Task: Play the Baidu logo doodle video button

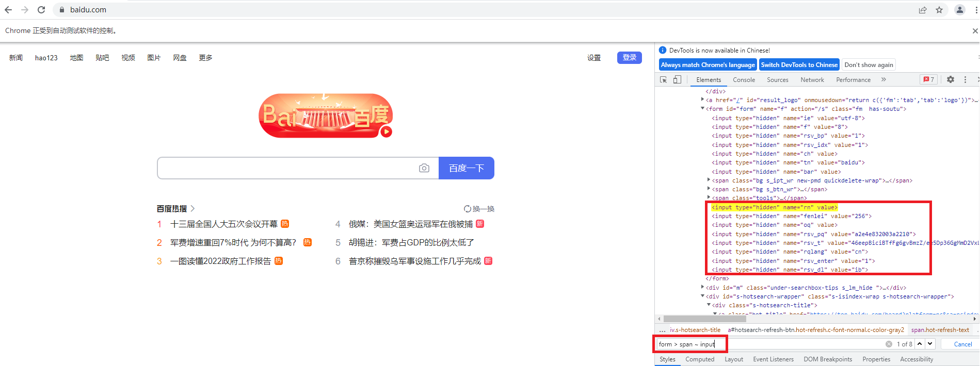Action: (386, 132)
